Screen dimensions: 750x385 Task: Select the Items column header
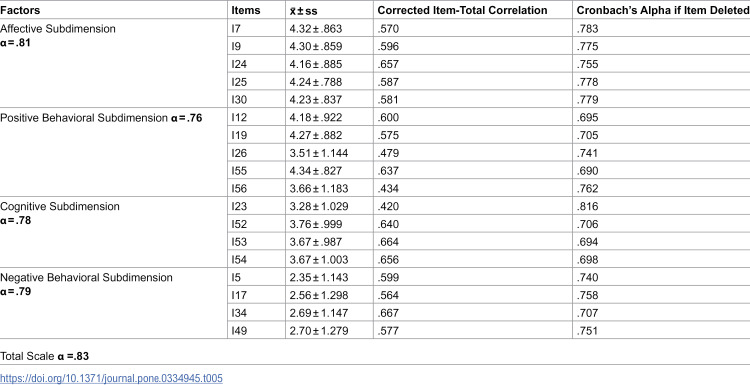pyautogui.click(x=246, y=10)
